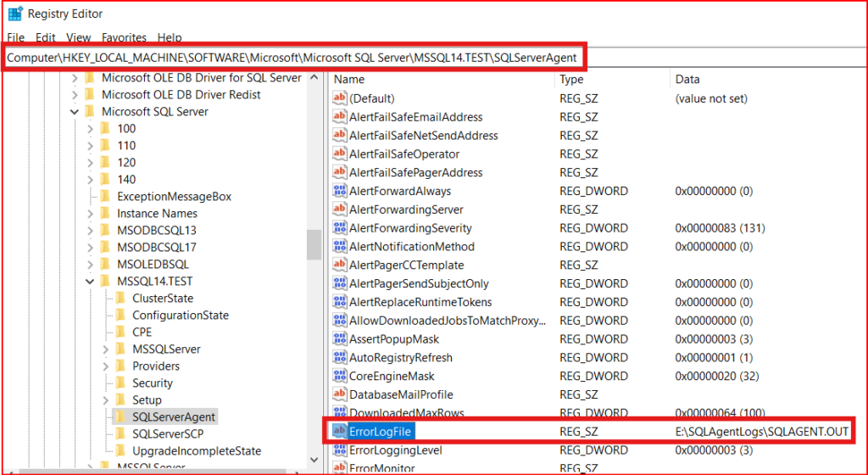Click the Registry Editor app icon in title bar

pos(15,14)
